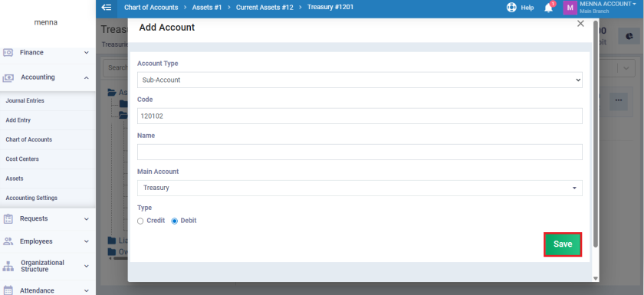644x295 pixels.
Task: Select the Credit radio button
Action: (140, 221)
